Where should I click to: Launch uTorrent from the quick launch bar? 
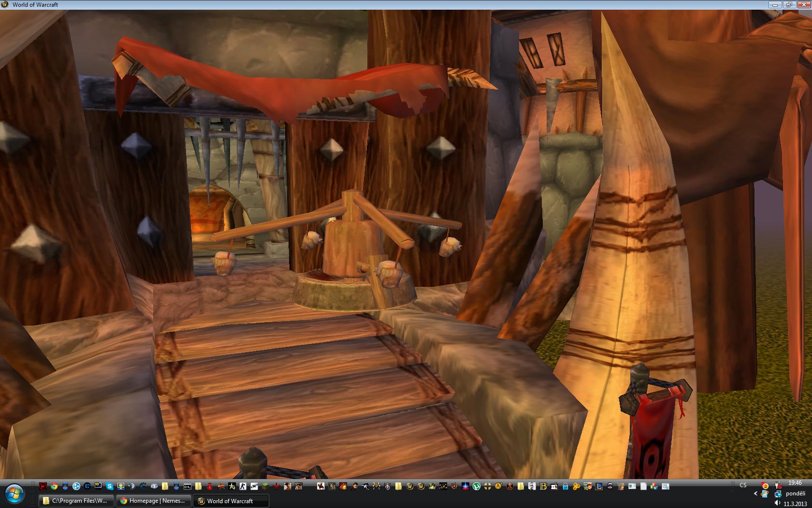coord(477,486)
